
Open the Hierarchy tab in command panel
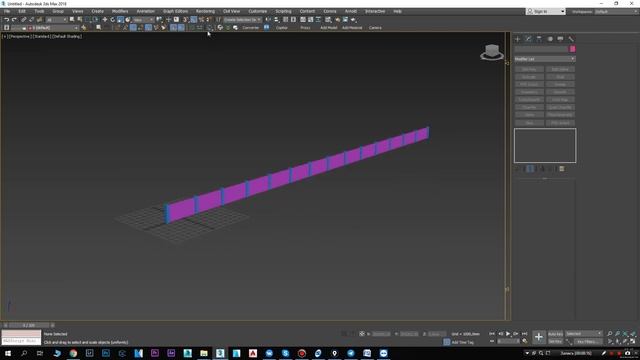pyautogui.click(x=539, y=39)
